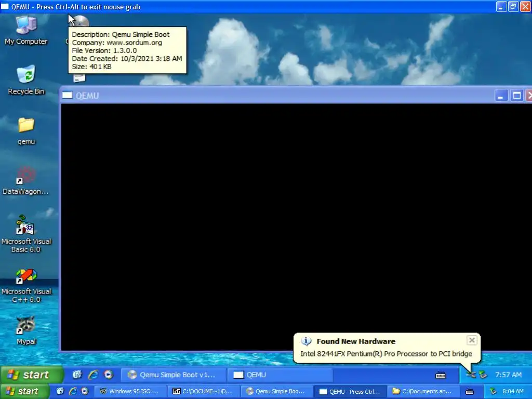This screenshot has height=399, width=532.
Task: Click the new hardware tray icon
Action: click(471, 375)
